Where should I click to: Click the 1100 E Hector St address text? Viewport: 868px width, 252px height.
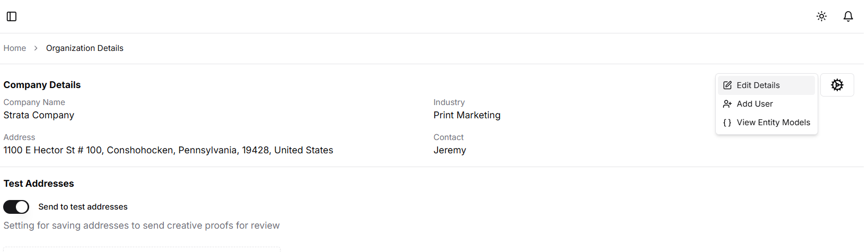click(168, 150)
